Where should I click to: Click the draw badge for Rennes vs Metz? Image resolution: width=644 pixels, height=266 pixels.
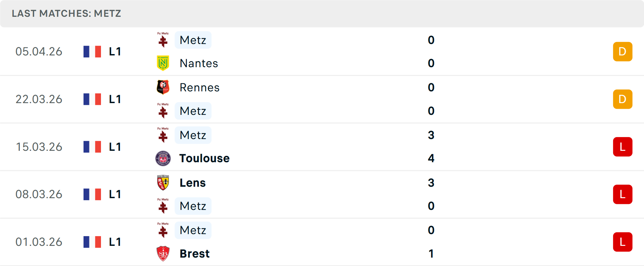point(623,99)
